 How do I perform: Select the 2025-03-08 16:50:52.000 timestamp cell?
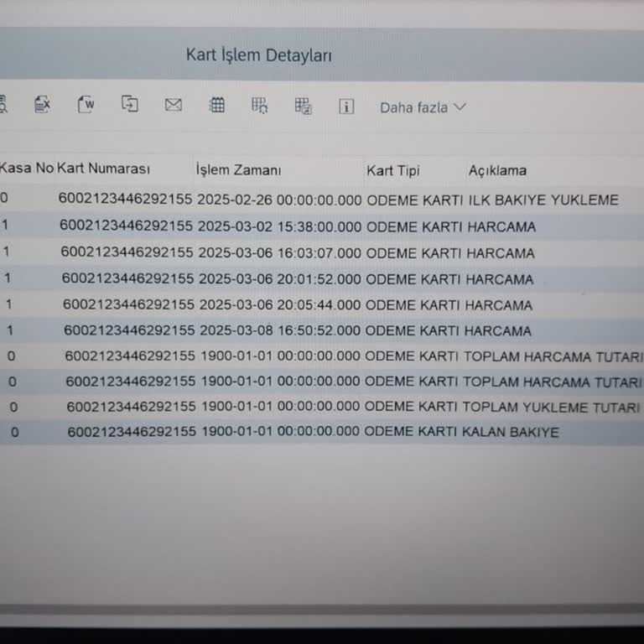[x=280, y=330]
